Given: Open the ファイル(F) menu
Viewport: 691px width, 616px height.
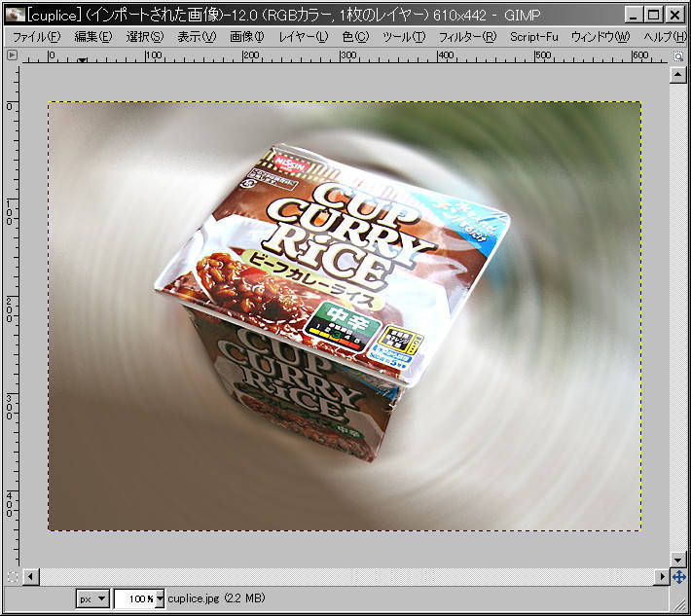Looking at the screenshot, I should tap(36, 37).
